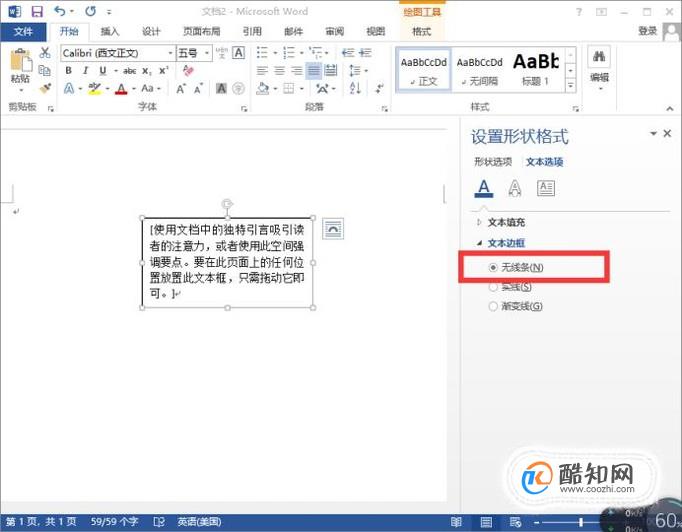
Task: Apply superscript formatting
Action: [164, 70]
